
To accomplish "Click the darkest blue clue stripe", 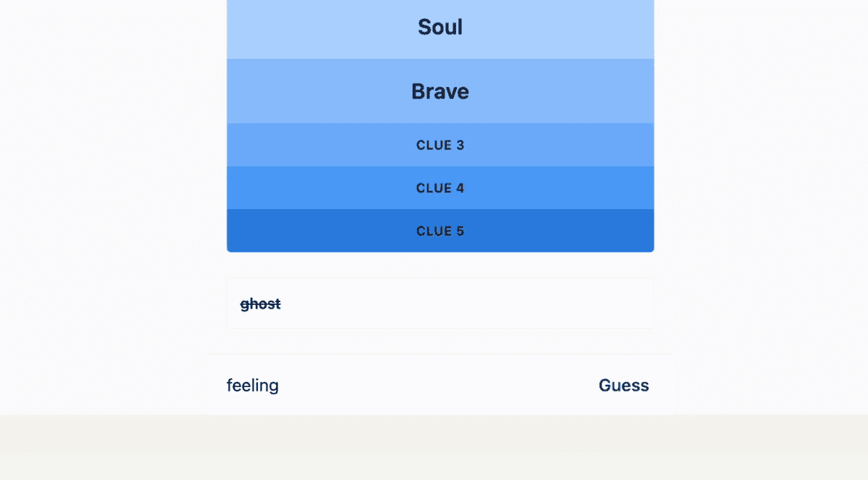I will coord(440,230).
